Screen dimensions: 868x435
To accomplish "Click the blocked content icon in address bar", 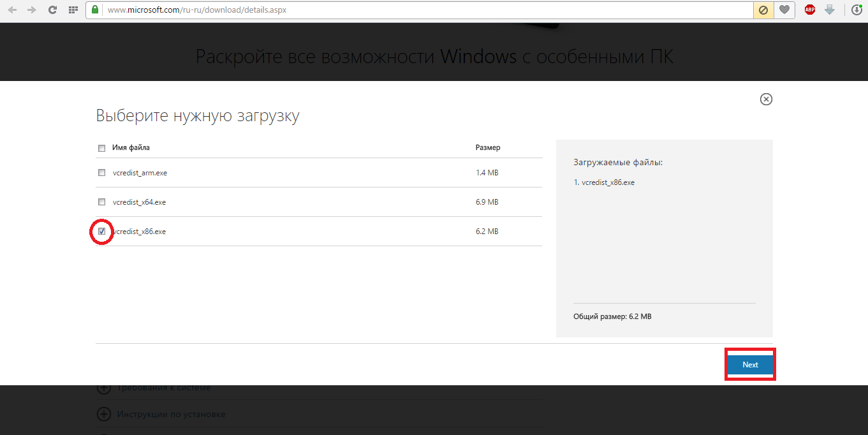I will (762, 10).
